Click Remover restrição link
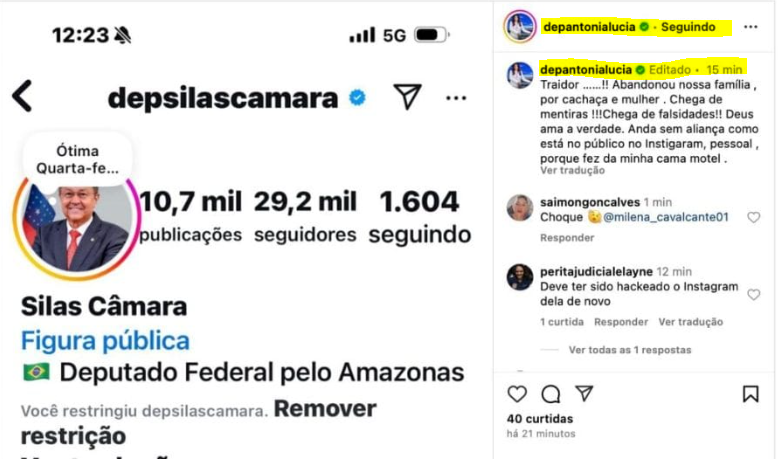 [x=198, y=422]
